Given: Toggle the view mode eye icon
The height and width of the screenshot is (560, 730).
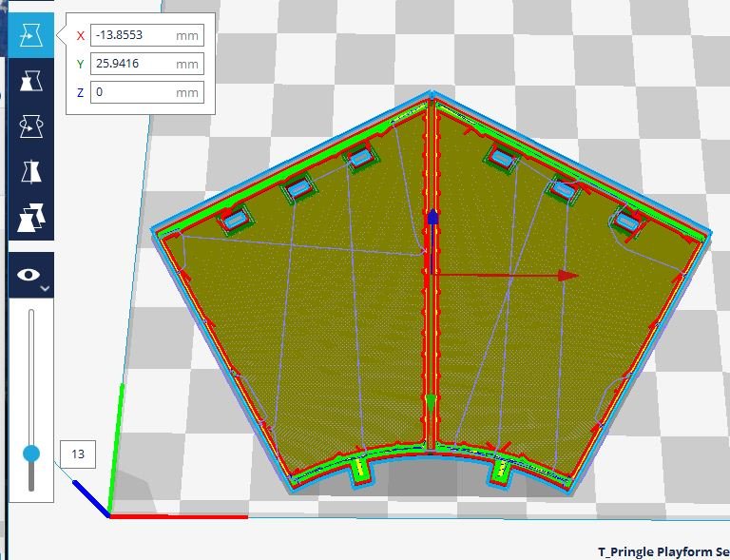Looking at the screenshot, I should click(29, 275).
